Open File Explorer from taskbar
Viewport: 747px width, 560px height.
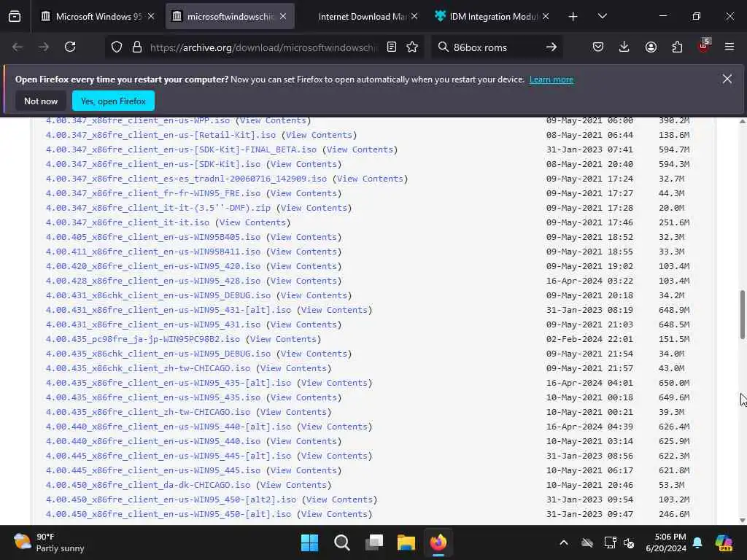[x=406, y=542]
